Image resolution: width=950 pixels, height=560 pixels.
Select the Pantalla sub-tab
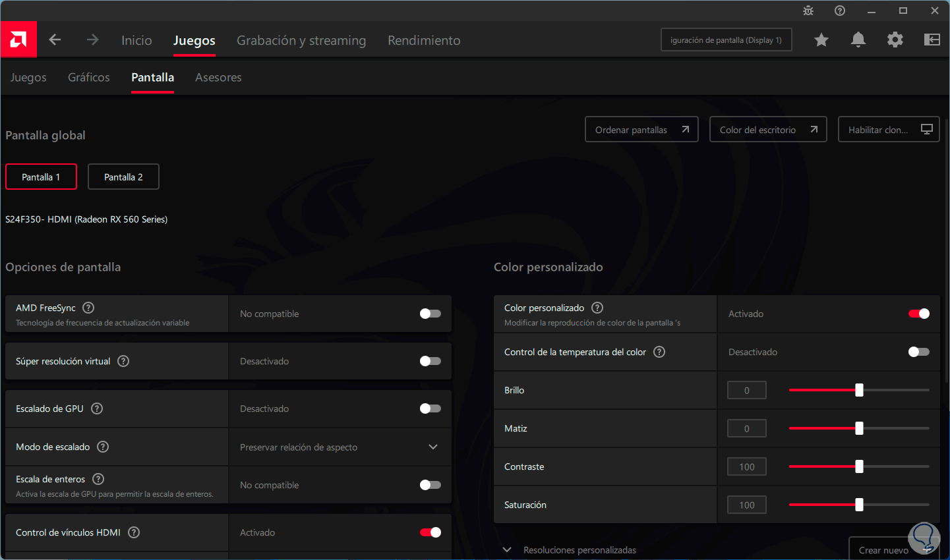(152, 77)
